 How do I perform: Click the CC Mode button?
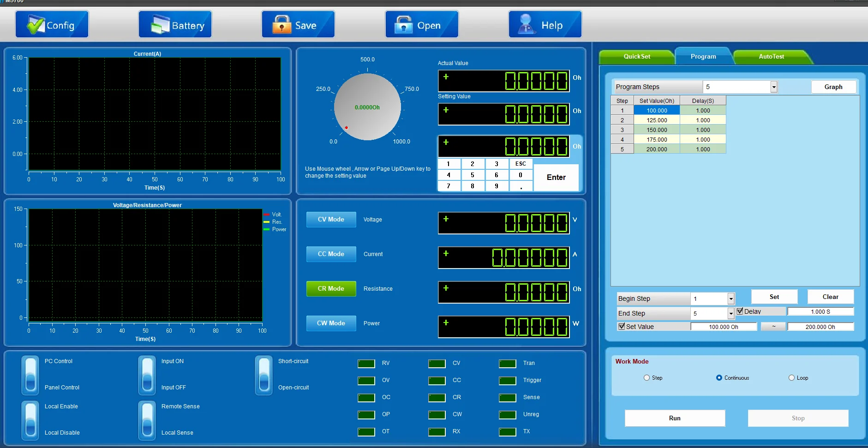click(x=331, y=254)
